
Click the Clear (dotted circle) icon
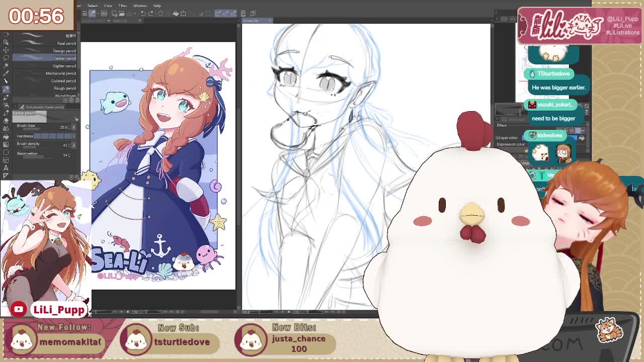coord(160,14)
